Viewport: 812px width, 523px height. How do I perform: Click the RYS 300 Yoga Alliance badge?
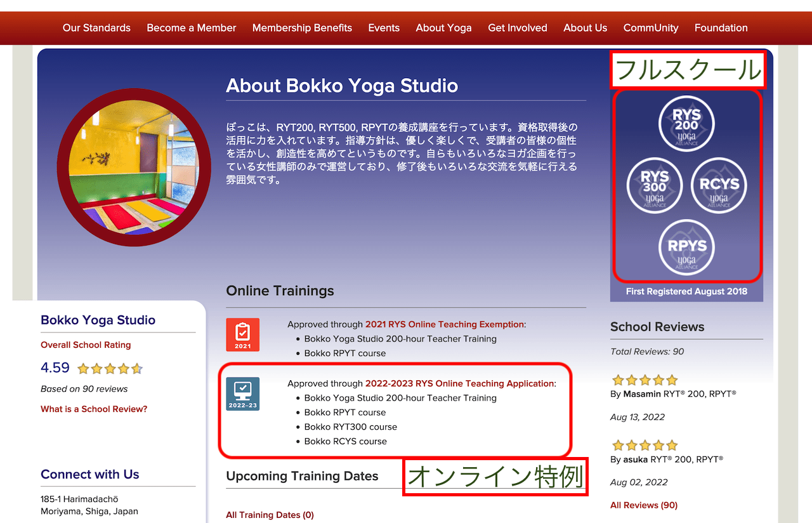coord(655,185)
